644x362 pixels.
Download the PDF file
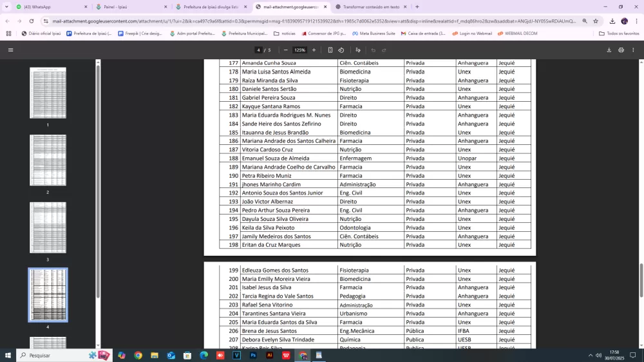[x=609, y=50]
